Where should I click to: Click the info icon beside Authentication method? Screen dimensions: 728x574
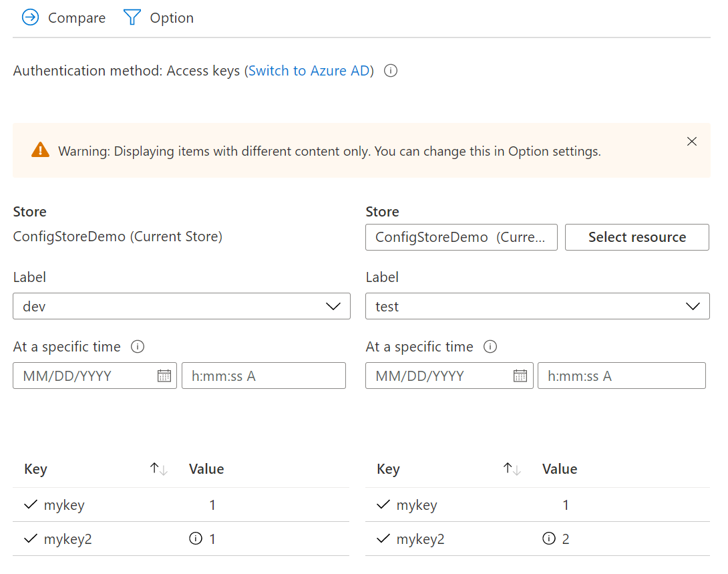[390, 70]
